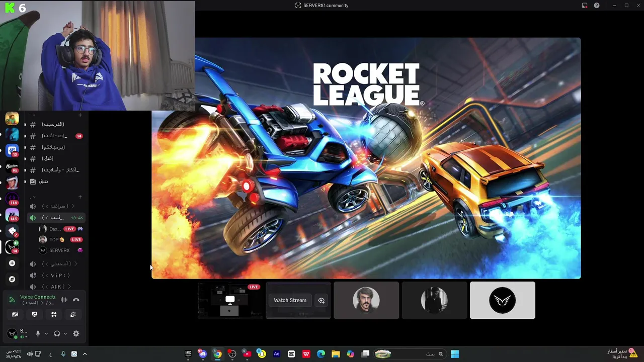Open the server icon with the 95 badge
This screenshot has height=362, width=644.
point(12,166)
